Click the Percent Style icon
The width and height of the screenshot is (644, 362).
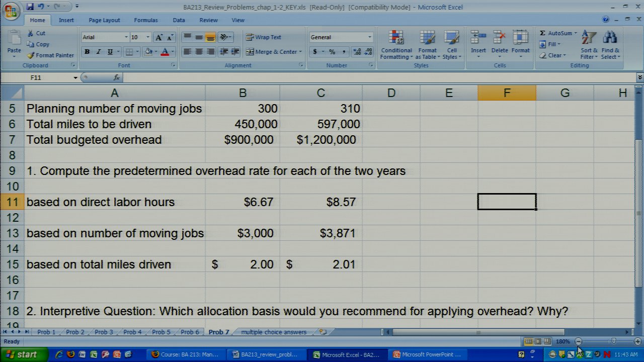332,52
